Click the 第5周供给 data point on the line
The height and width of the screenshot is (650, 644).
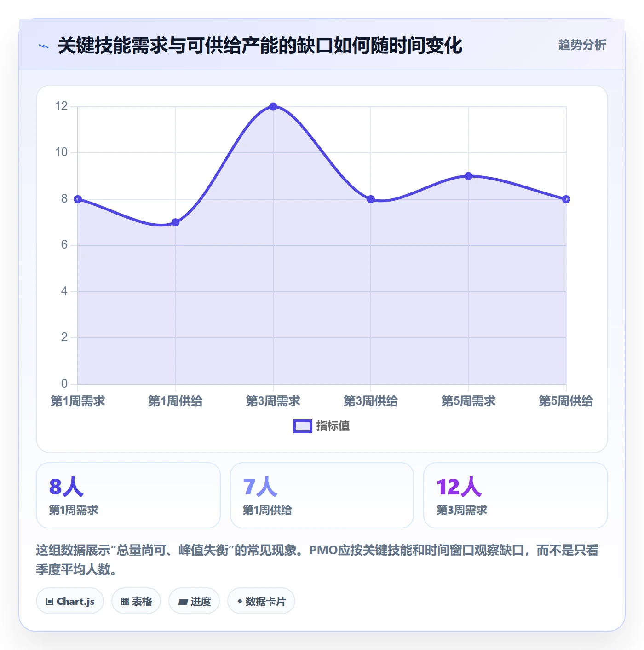[x=566, y=199]
